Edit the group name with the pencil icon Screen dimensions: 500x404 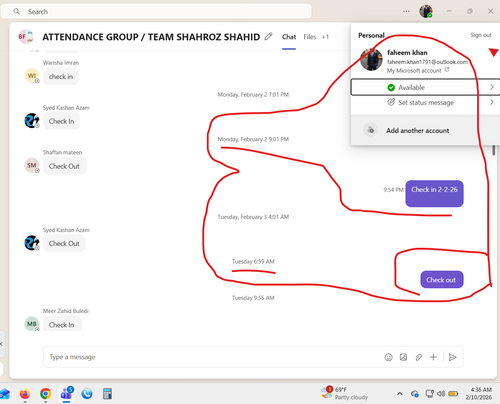268,36
